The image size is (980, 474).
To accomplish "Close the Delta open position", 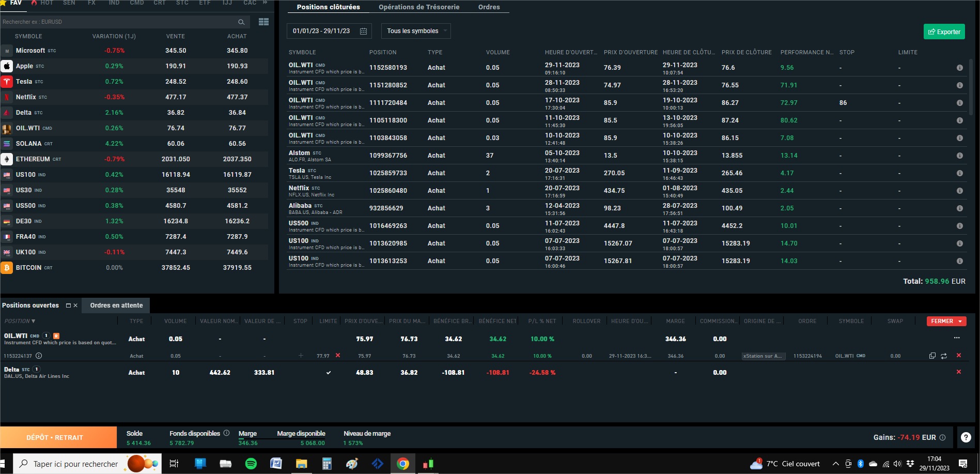I will [959, 372].
